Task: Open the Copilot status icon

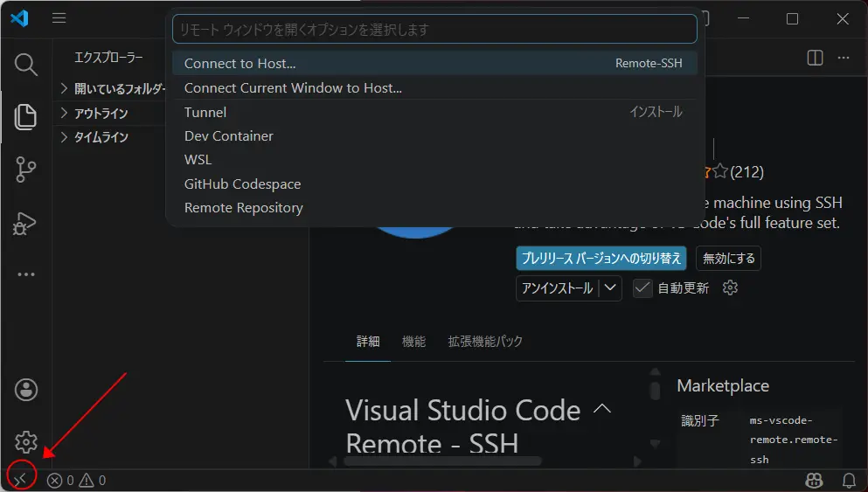Action: 815,481
